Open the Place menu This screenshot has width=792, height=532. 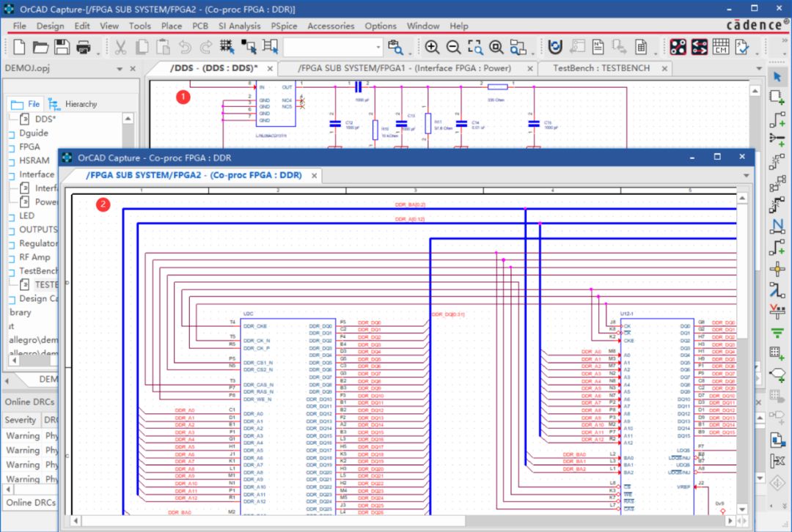172,26
